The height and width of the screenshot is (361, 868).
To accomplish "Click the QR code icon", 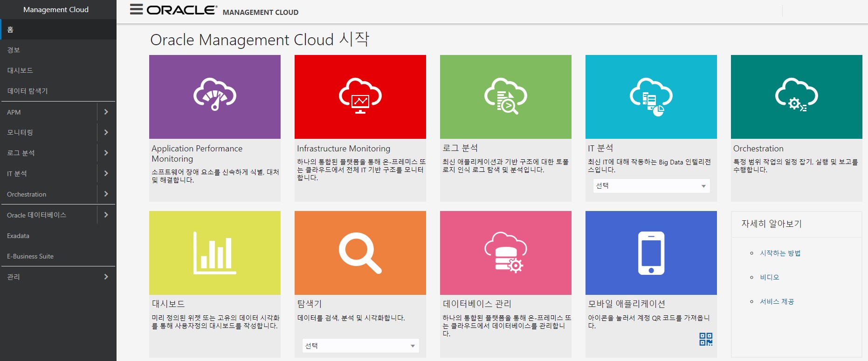I will point(706,339).
